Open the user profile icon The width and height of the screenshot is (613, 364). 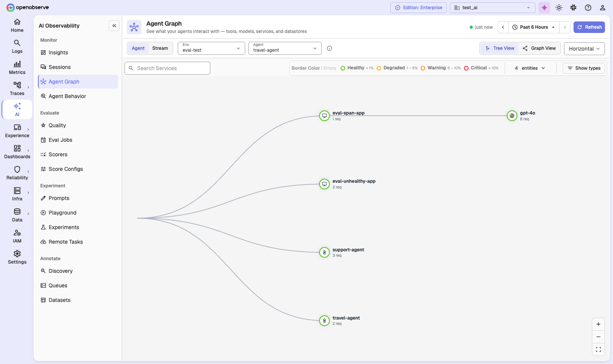(x=603, y=8)
